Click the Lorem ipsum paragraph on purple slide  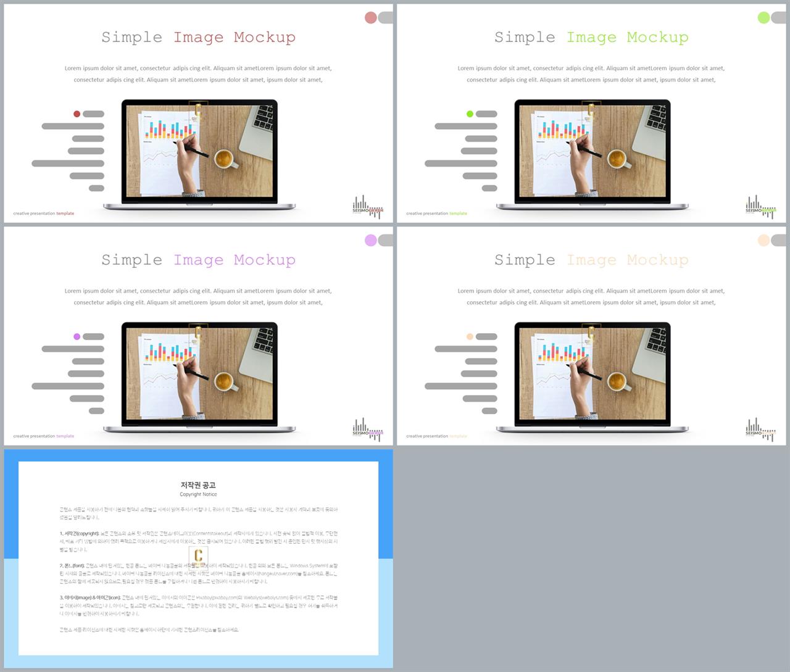coord(198,297)
